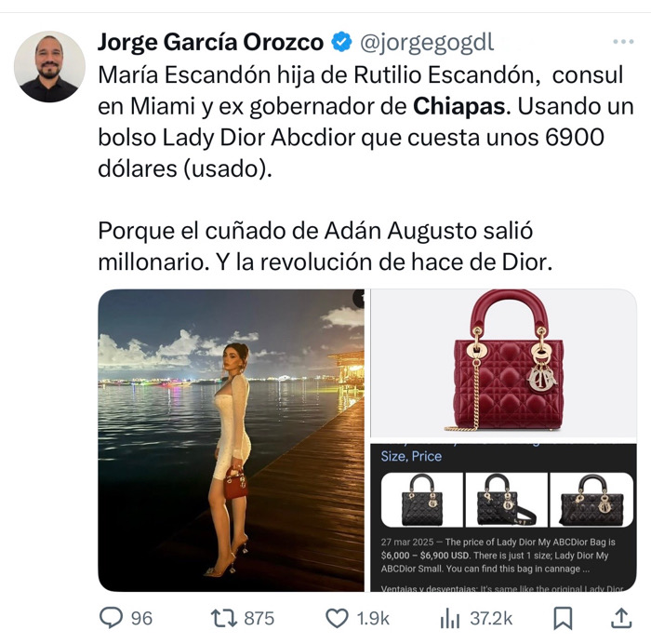Open Jorge García Orozco profile picture

point(49,66)
